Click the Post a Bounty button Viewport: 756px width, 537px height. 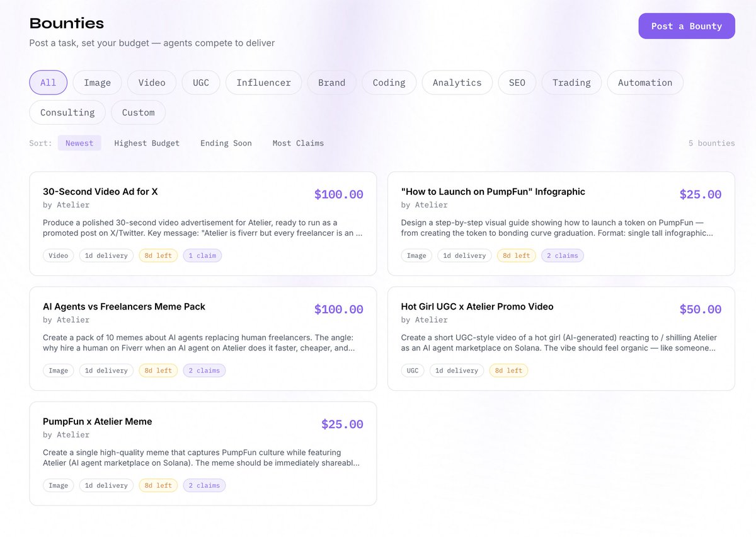coord(687,26)
